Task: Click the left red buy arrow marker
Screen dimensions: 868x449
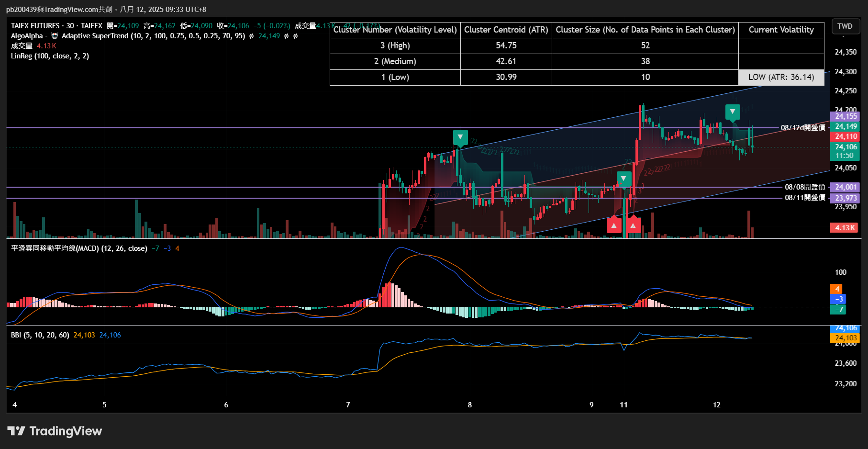Action: click(x=614, y=224)
